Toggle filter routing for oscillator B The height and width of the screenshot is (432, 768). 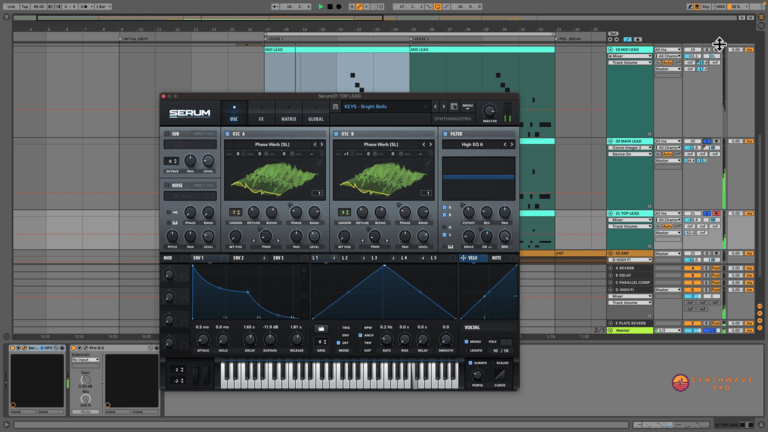click(x=445, y=215)
